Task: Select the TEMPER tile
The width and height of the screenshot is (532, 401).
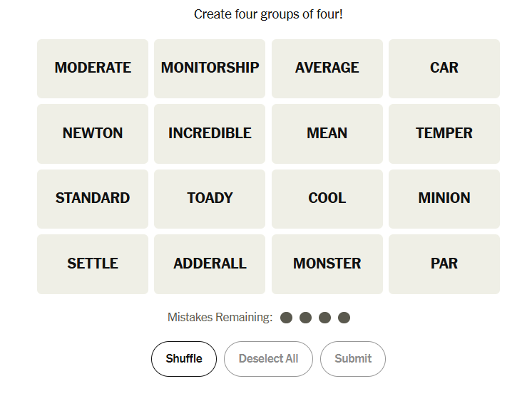Action: [x=444, y=133]
